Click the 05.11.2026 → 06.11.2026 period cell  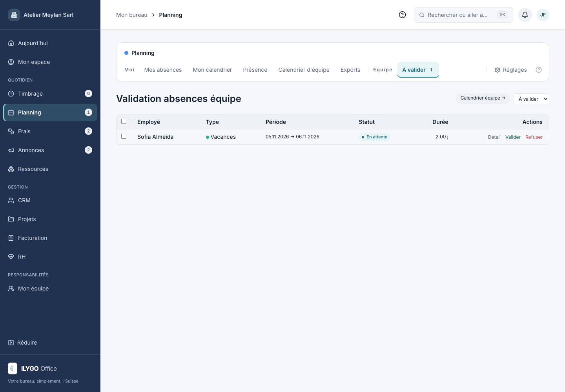(x=292, y=137)
